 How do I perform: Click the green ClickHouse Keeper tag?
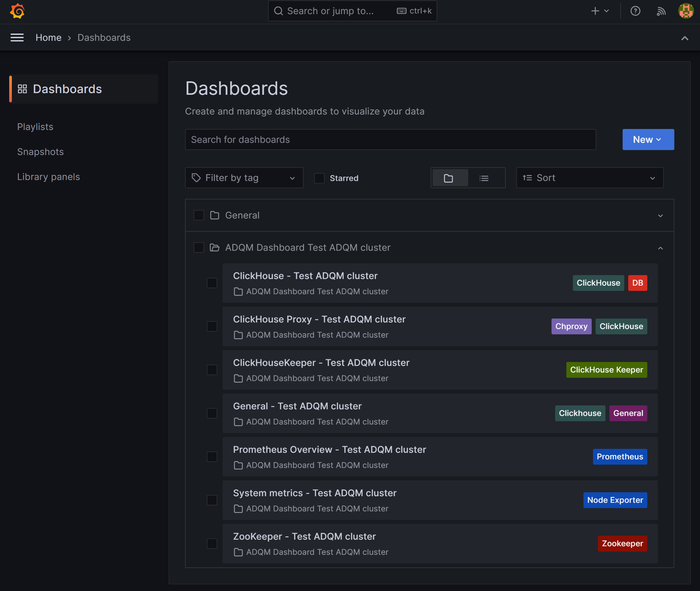(x=606, y=370)
